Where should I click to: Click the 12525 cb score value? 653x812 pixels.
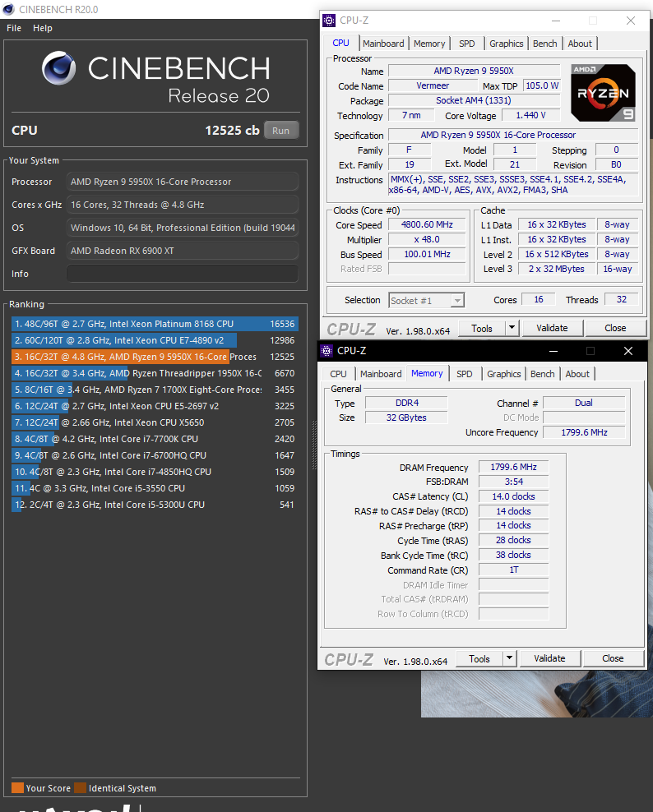coord(232,131)
